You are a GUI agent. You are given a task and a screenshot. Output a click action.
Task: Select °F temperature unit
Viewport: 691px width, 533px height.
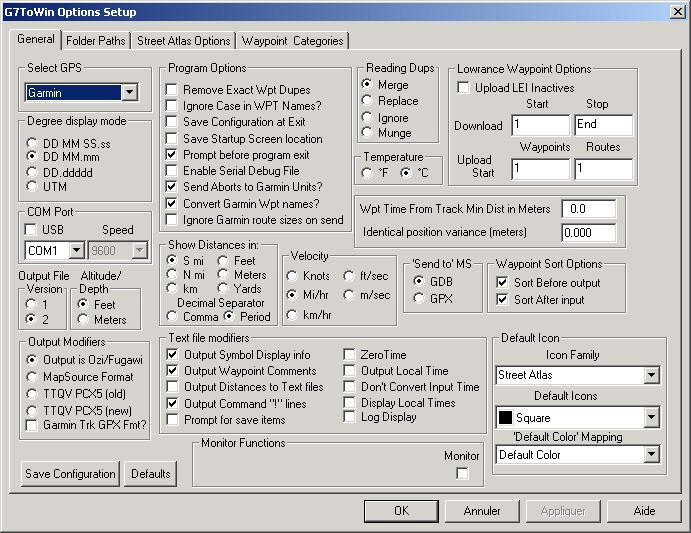pos(367,173)
